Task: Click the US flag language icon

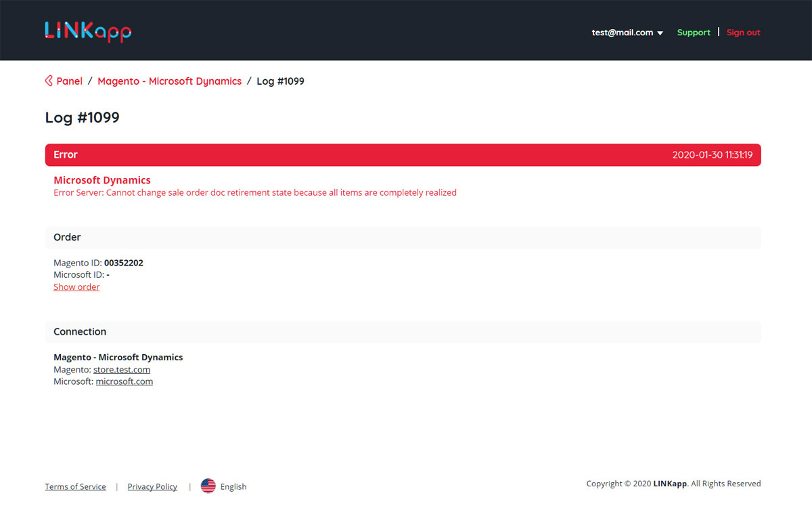Action: [208, 486]
